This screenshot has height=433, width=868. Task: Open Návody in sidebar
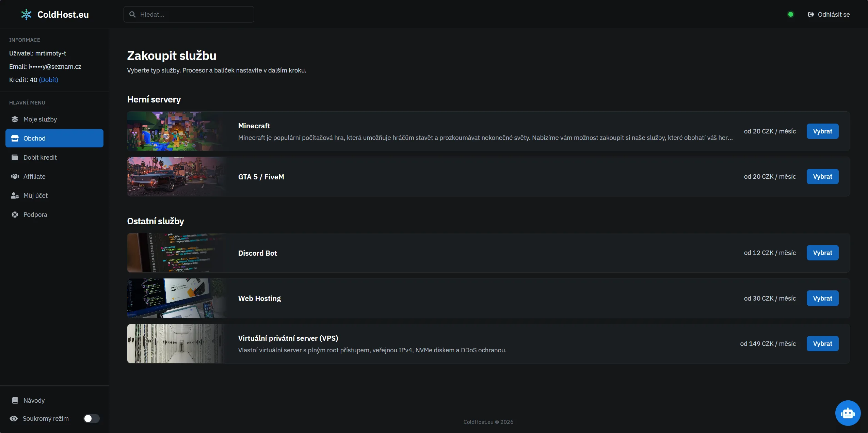[54, 400]
